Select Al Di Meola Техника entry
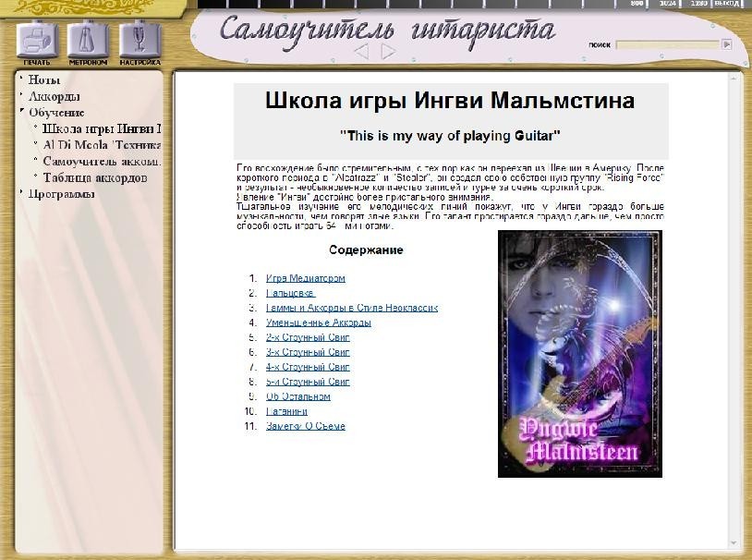The image size is (752, 560). (102, 145)
